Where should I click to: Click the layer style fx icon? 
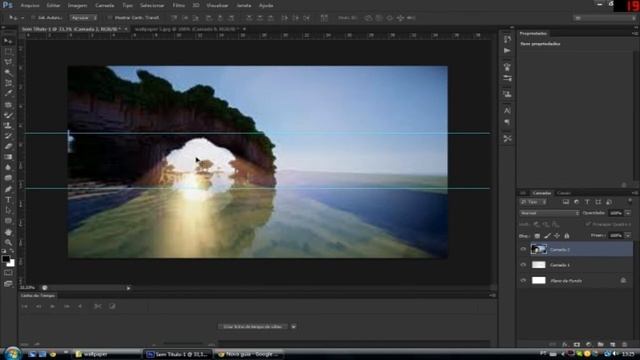click(565, 344)
